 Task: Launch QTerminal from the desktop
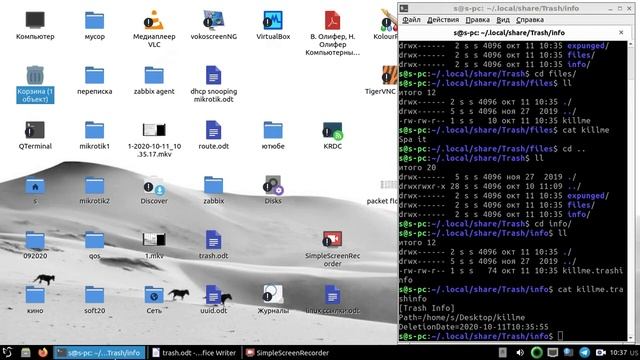35,135
